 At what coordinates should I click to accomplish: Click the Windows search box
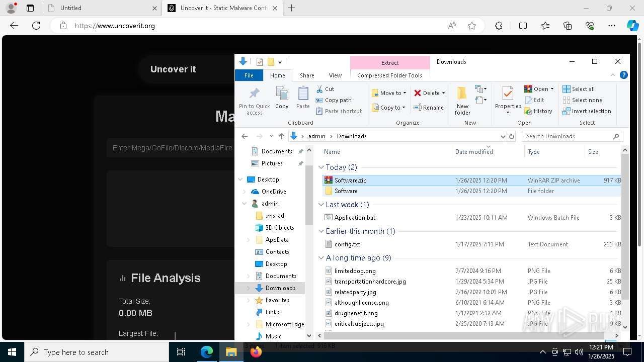(x=97, y=352)
